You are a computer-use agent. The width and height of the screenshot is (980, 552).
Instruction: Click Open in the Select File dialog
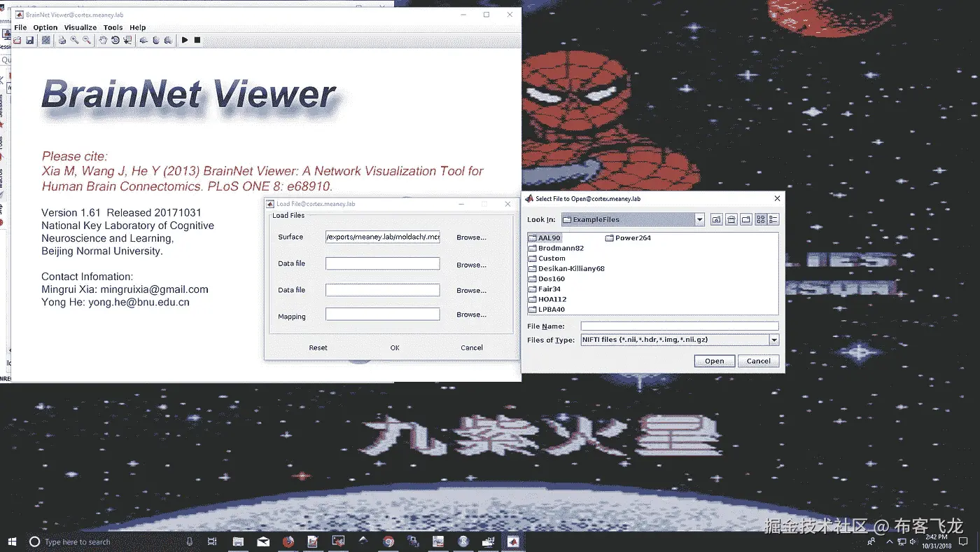pos(715,361)
